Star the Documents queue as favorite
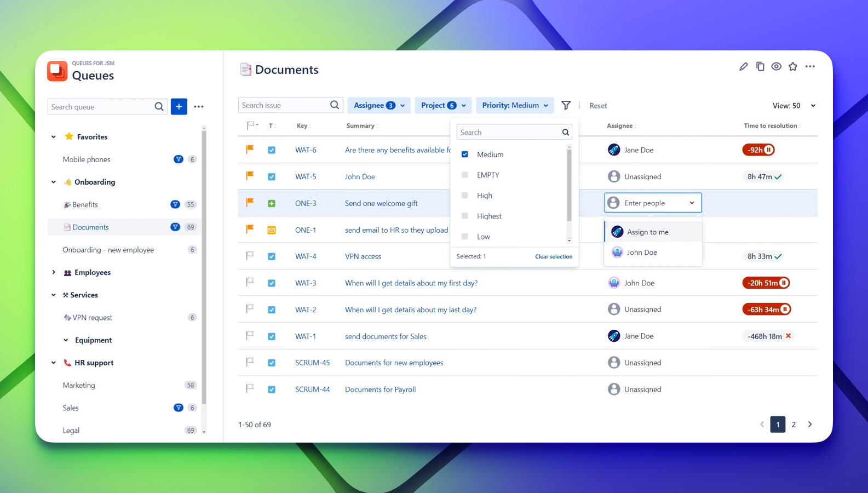Image resolution: width=868 pixels, height=493 pixels. click(x=793, y=66)
